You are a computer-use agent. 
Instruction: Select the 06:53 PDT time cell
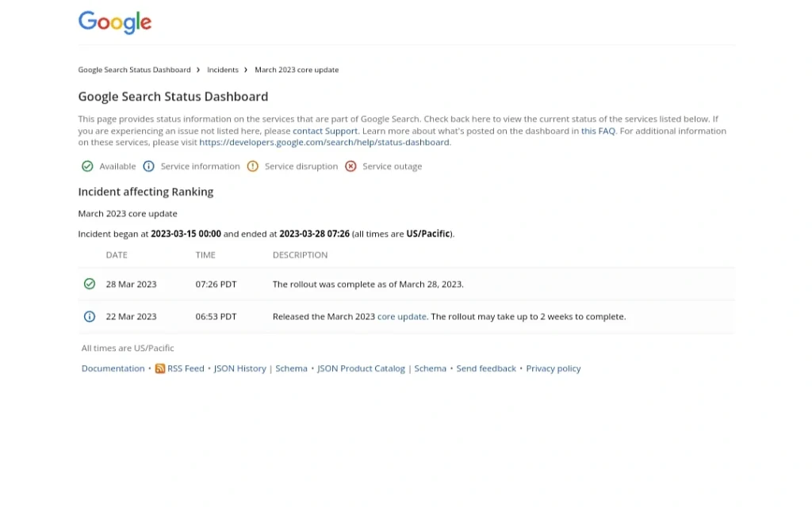[216, 317]
